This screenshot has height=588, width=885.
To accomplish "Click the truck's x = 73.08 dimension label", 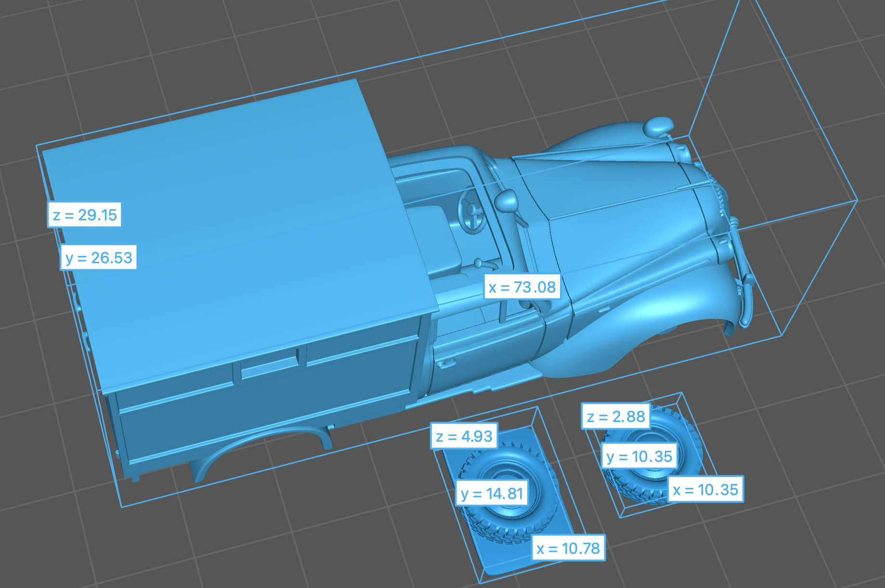I will (522, 287).
